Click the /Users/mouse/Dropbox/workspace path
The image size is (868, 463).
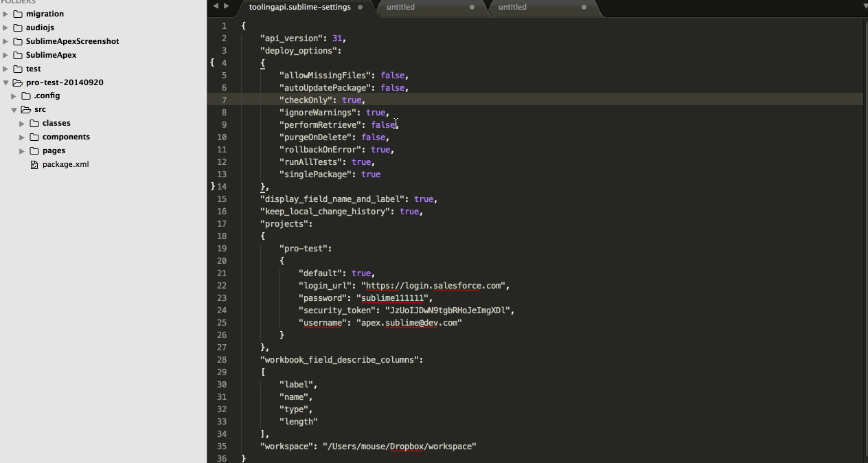pyautogui.click(x=400, y=447)
